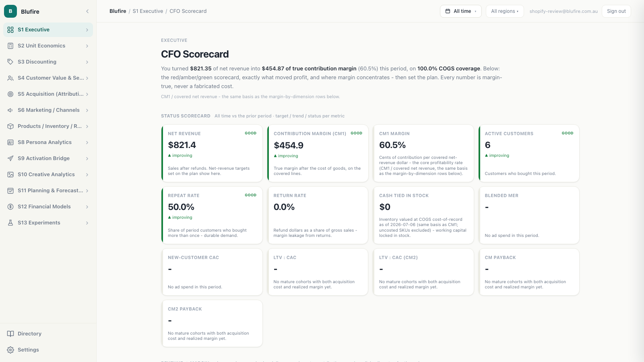
Task: Click the Directory book icon
Action: (10, 334)
